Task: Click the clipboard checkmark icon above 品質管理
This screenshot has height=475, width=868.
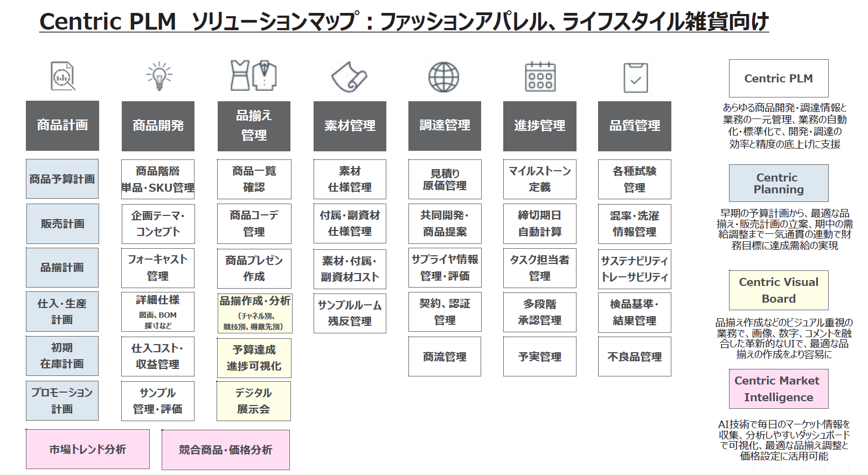Action: pos(635,78)
